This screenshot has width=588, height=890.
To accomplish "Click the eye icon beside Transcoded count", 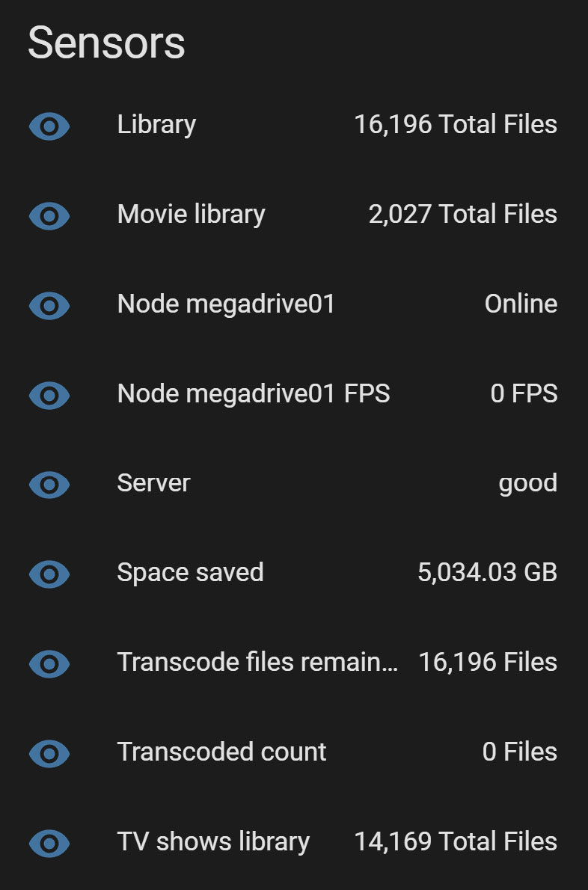I will coord(49,753).
